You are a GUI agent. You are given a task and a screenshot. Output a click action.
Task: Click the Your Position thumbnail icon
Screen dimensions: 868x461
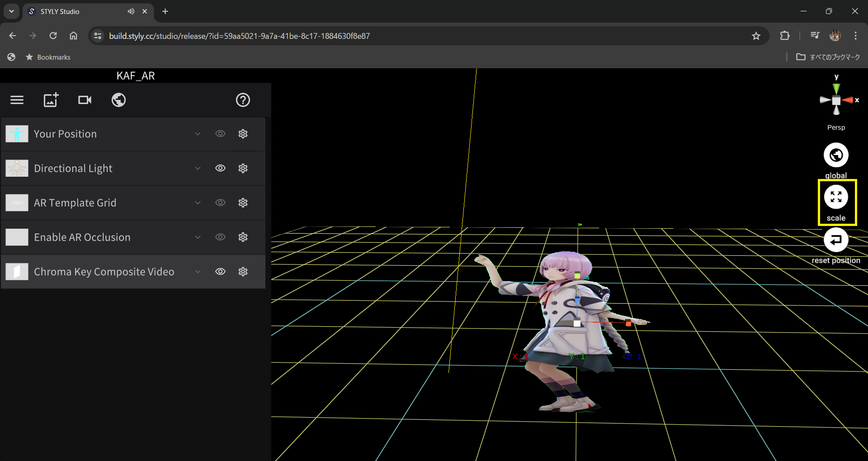coord(17,134)
